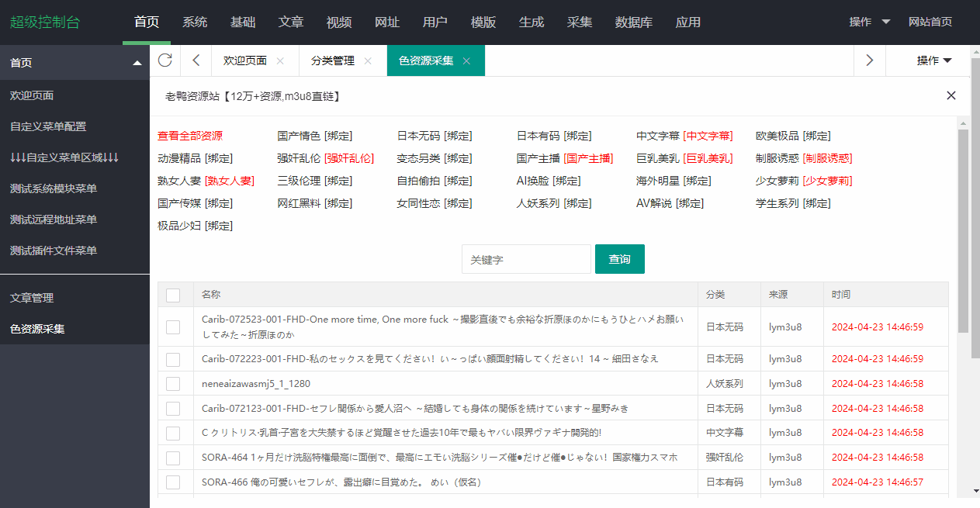Open the tab bar 操作 dropdown

tap(934, 60)
